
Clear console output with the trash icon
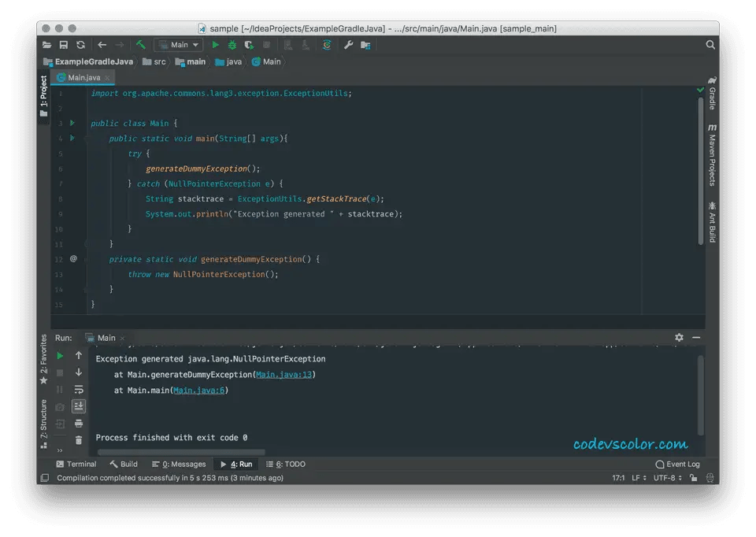[x=78, y=440]
